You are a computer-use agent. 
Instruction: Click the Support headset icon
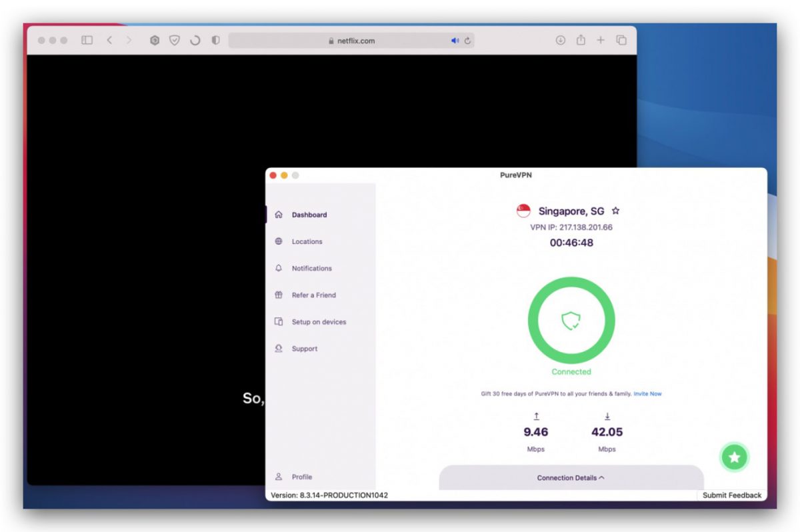click(279, 348)
